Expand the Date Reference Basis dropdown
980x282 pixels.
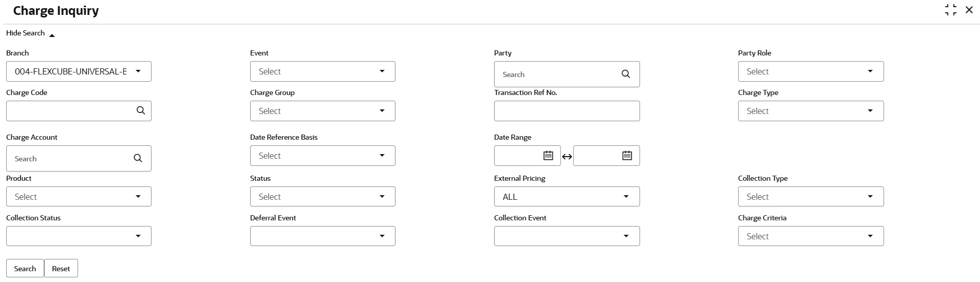(323, 156)
